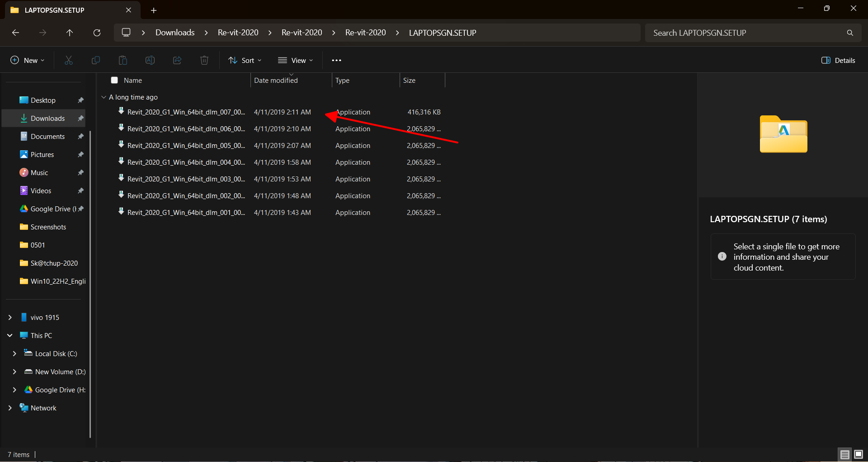Screen dimensions: 868x462
Task: Click the Search LAPTOPSGN.SETUP field
Action: pyautogui.click(x=746, y=33)
